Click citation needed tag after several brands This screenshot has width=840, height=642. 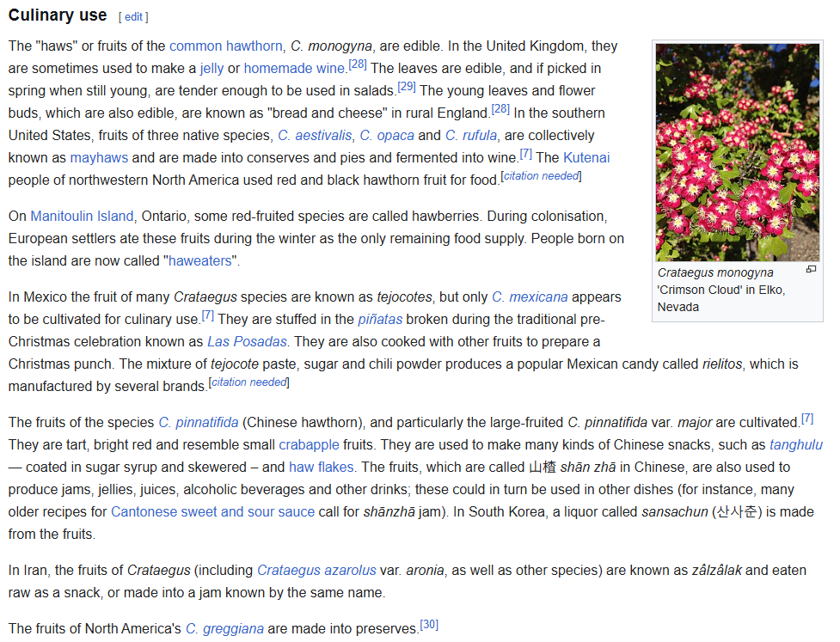coord(248,382)
